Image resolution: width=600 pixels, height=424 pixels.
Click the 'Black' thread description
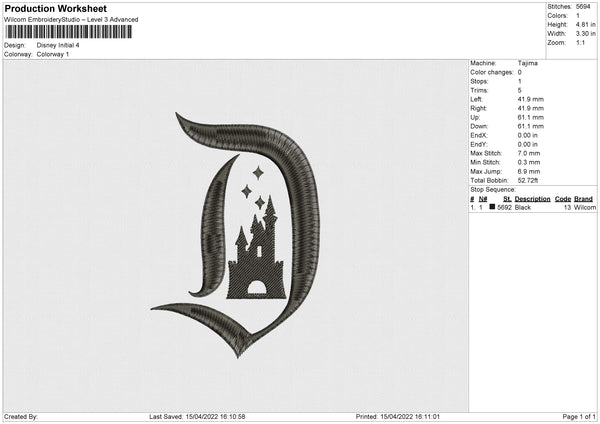[523, 207]
